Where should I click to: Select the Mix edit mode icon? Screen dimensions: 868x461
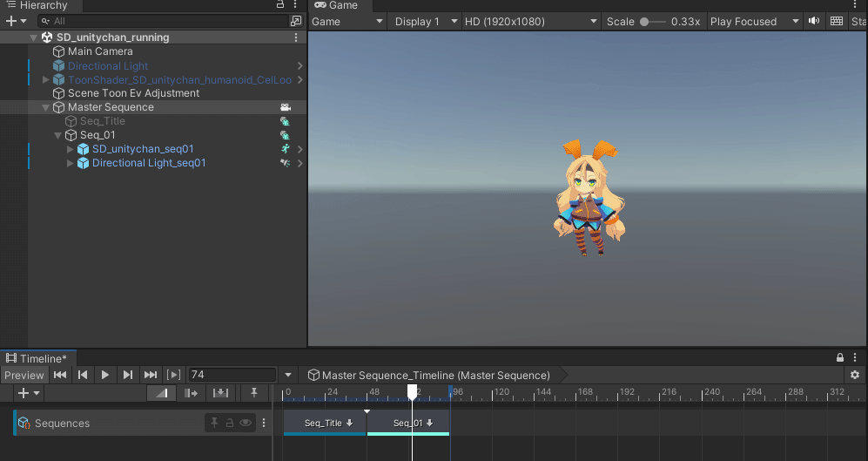pyautogui.click(x=162, y=393)
